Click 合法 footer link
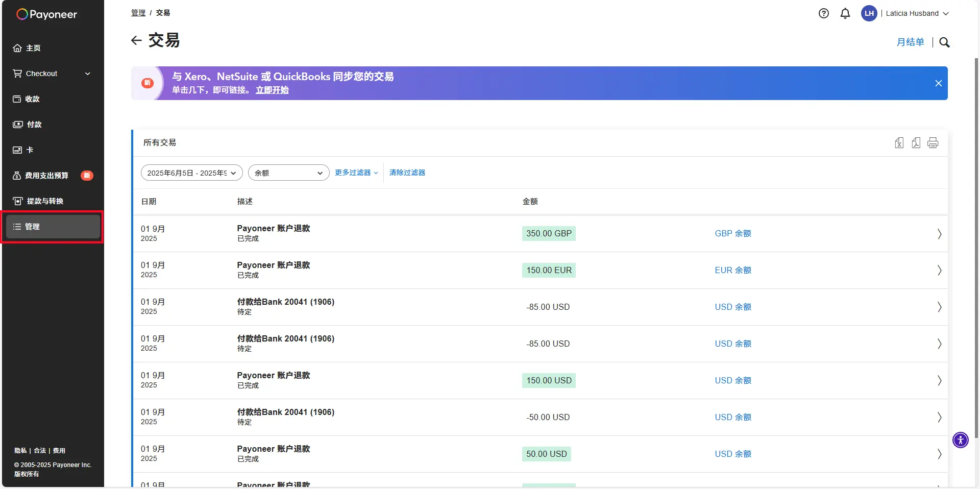 click(x=40, y=451)
